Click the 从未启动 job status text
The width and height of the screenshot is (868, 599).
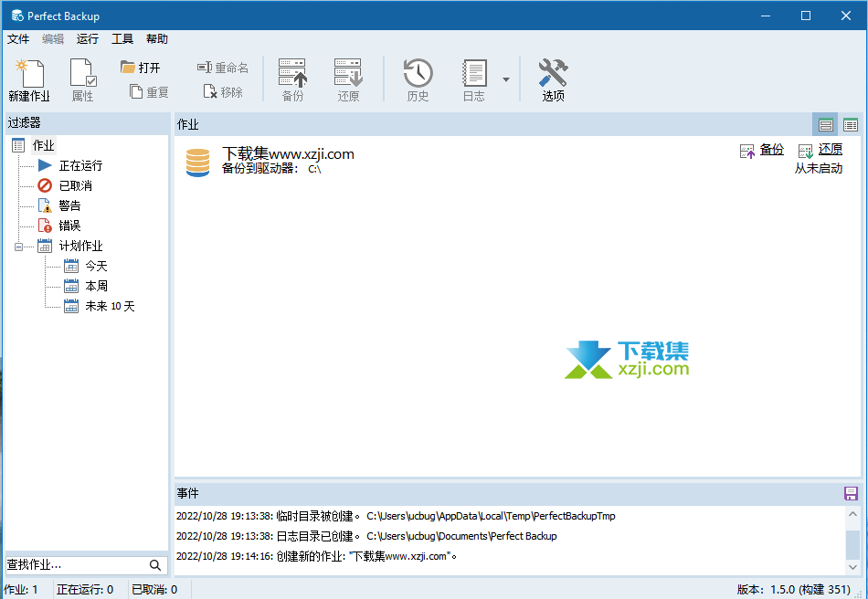tap(819, 168)
